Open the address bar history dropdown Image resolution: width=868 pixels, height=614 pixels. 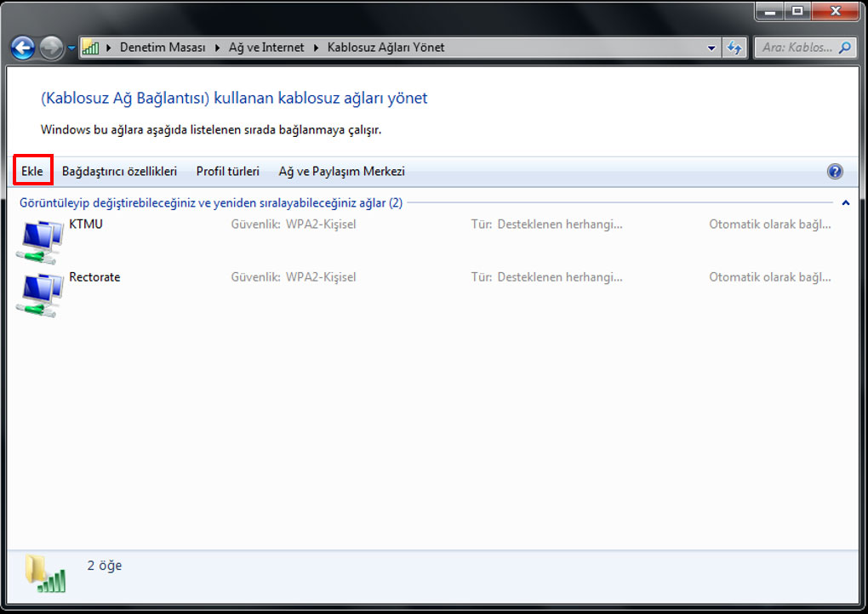click(x=711, y=48)
